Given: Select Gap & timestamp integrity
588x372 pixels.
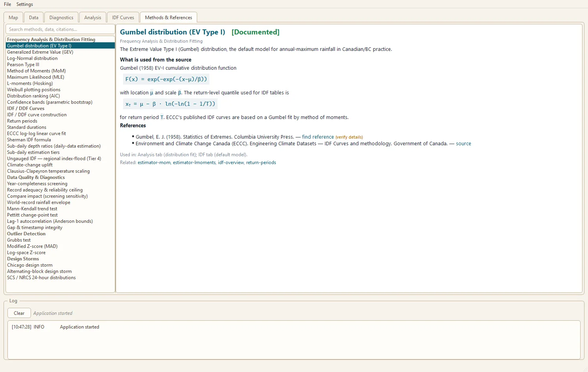Looking at the screenshot, I should tap(60, 228).
